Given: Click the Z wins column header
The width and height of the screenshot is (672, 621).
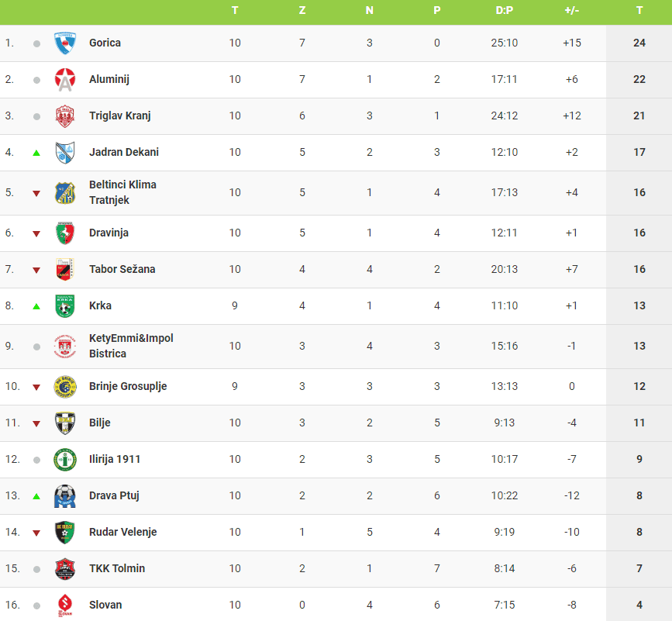Looking at the screenshot, I should tap(302, 10).
